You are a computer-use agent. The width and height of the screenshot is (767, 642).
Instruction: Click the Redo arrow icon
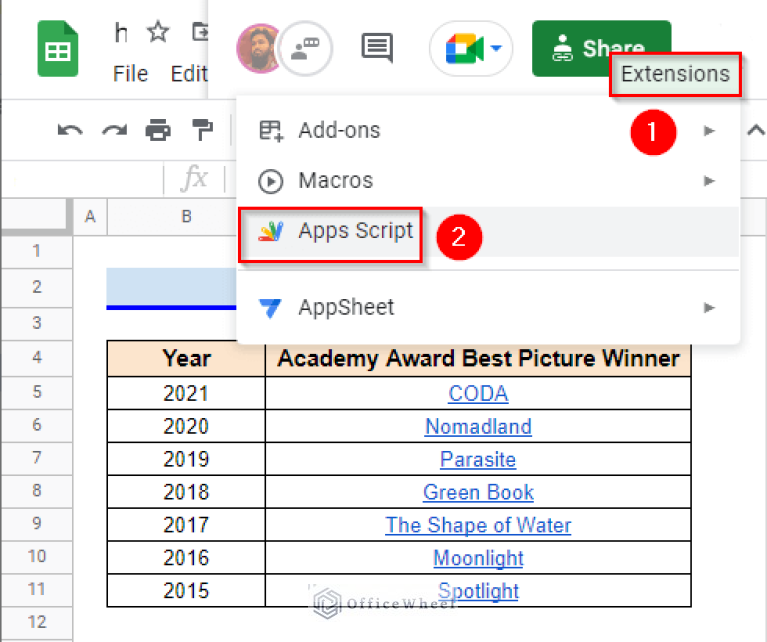pos(114,130)
